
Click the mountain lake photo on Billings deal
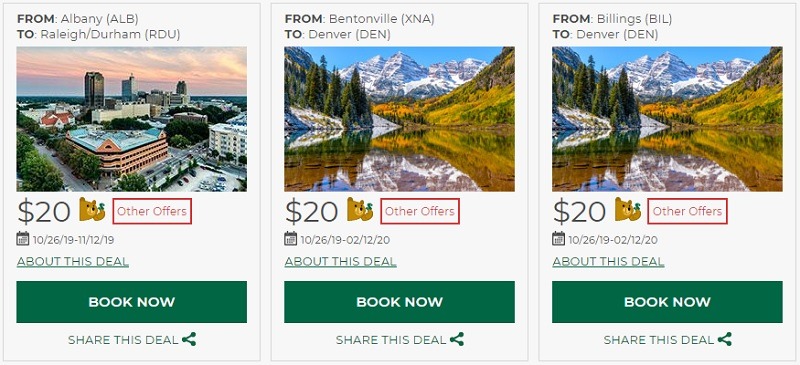667,119
